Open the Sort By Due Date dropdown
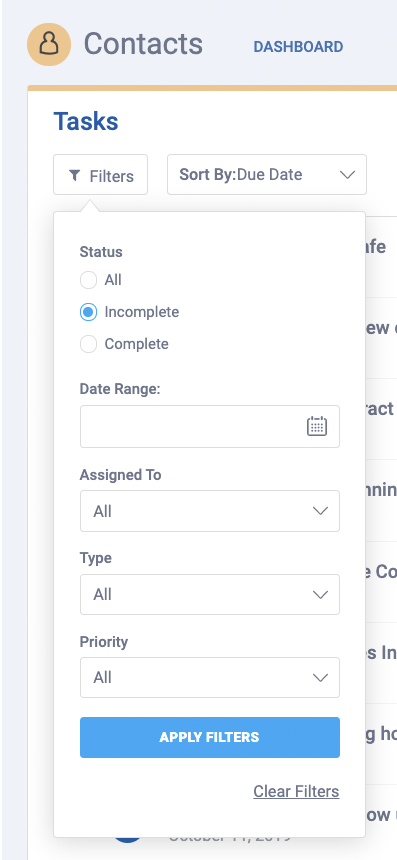 [x=267, y=174]
